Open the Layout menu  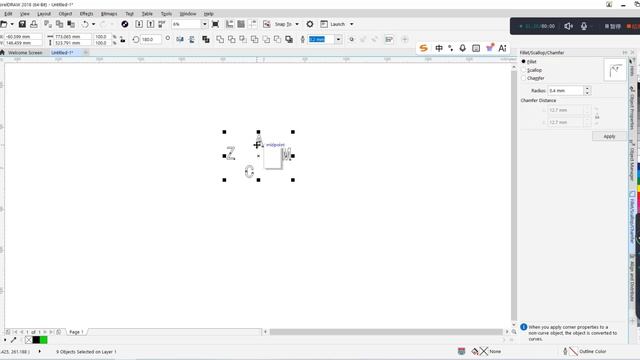(44, 14)
